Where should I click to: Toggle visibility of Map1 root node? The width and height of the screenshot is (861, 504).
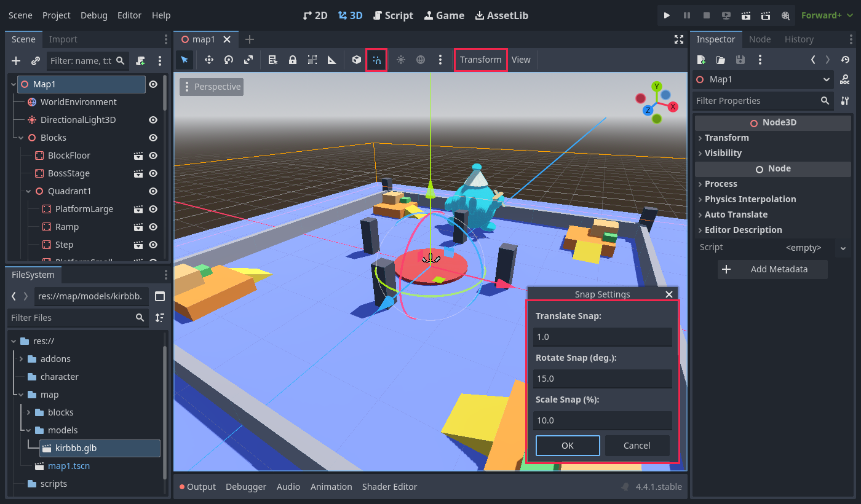click(x=153, y=84)
